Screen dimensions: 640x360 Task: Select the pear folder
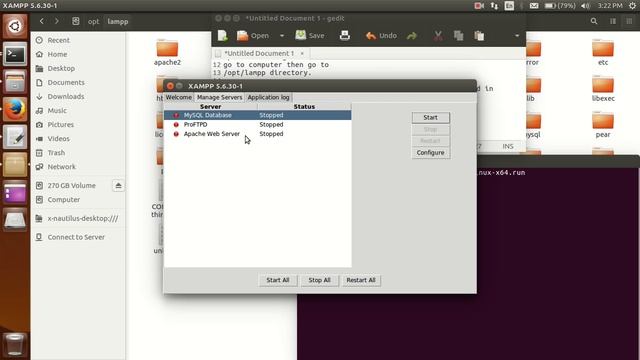tap(603, 125)
